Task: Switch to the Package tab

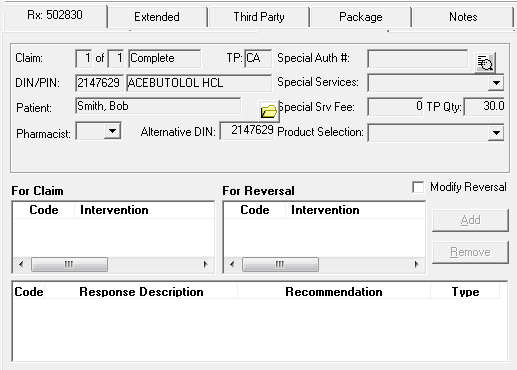Action: click(361, 17)
